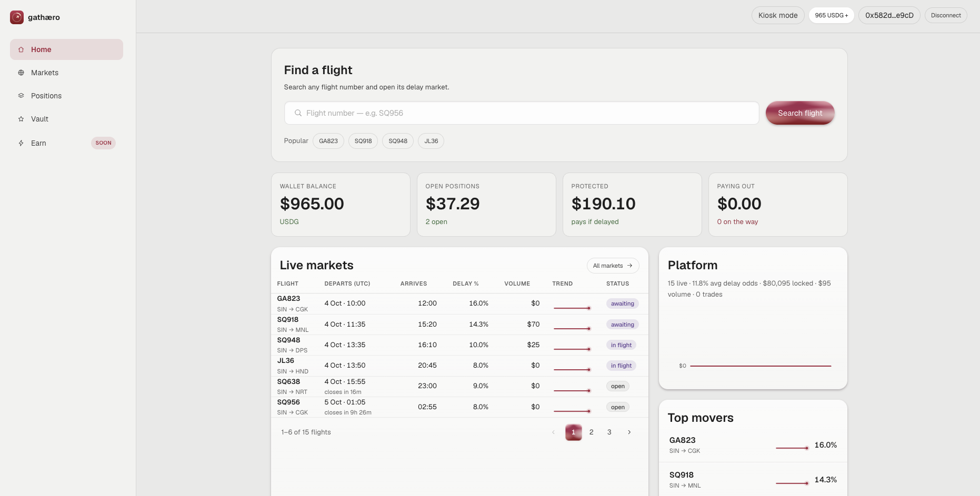Open the Positions menu item
The height and width of the screenshot is (496, 980).
(x=66, y=96)
